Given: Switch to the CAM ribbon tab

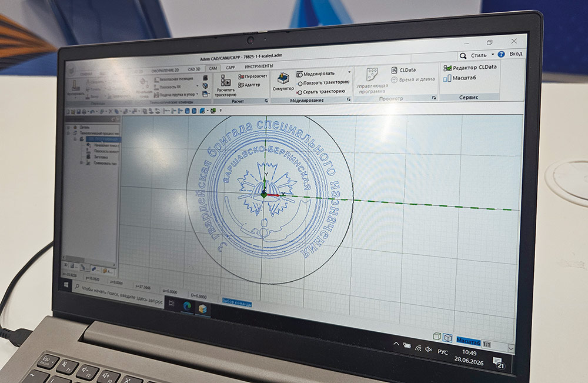Looking at the screenshot, I should point(213,68).
